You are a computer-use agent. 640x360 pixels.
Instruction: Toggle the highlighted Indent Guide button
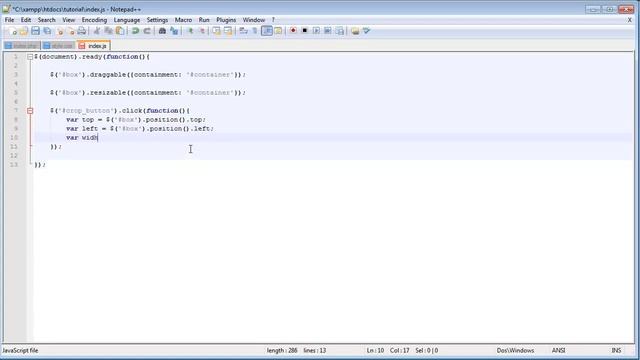coord(267,31)
